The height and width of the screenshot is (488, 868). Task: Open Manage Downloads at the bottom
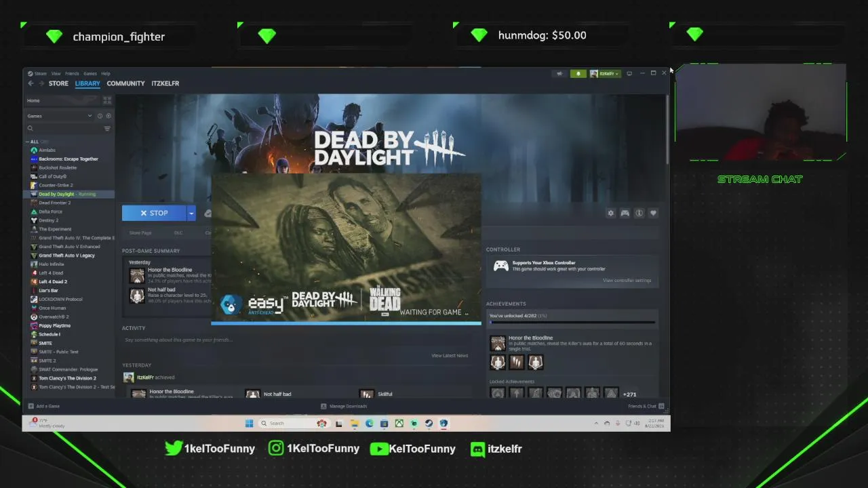click(344, 406)
